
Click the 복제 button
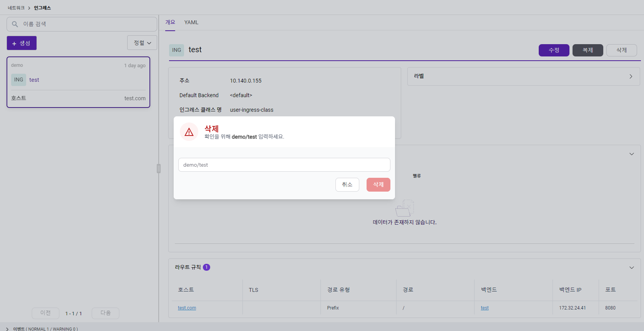pyautogui.click(x=588, y=50)
